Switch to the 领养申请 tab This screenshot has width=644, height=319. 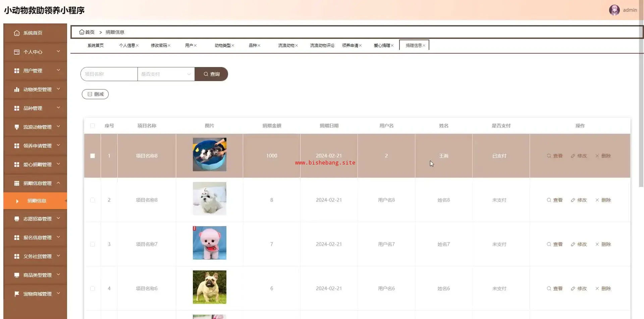coord(350,46)
